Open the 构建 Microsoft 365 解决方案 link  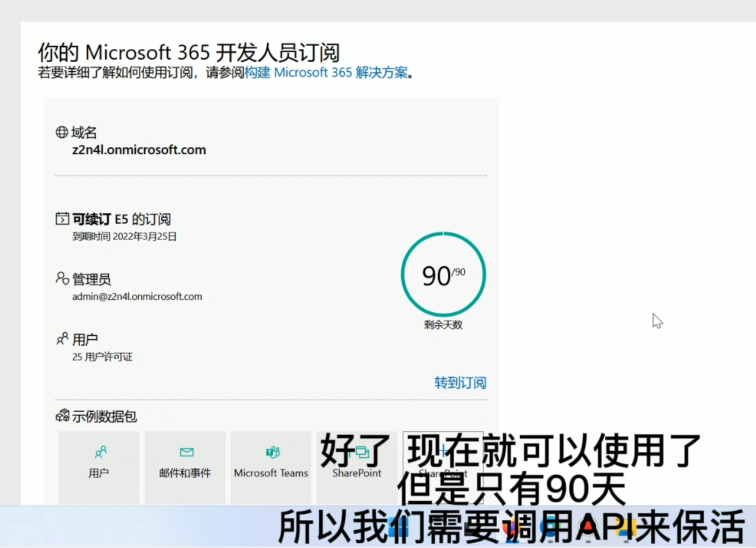(x=327, y=73)
